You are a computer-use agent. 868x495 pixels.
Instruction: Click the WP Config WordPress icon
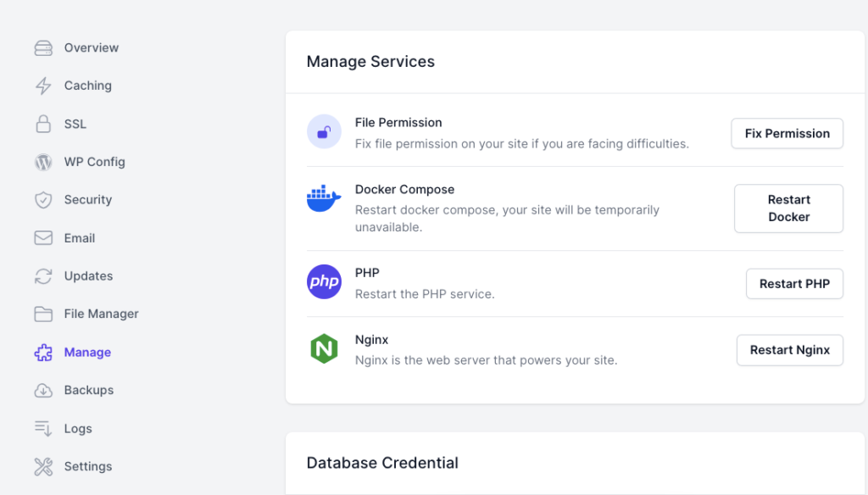click(43, 162)
